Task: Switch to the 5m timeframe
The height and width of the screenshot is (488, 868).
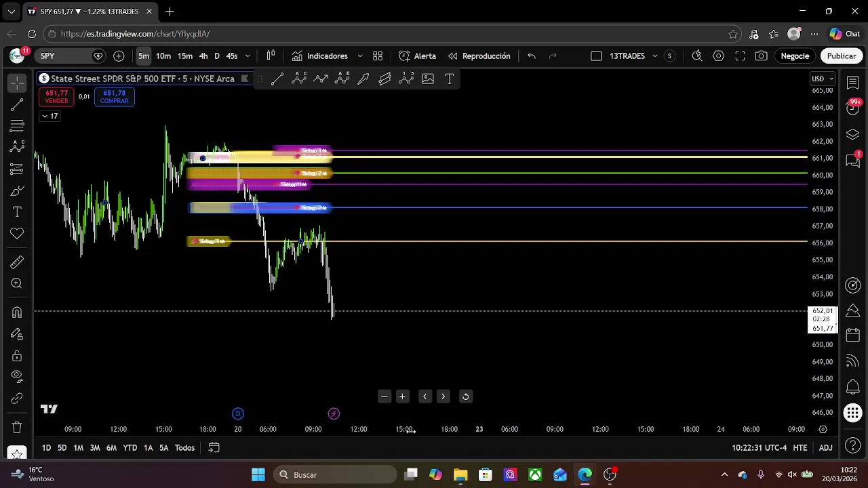Action: [144, 56]
